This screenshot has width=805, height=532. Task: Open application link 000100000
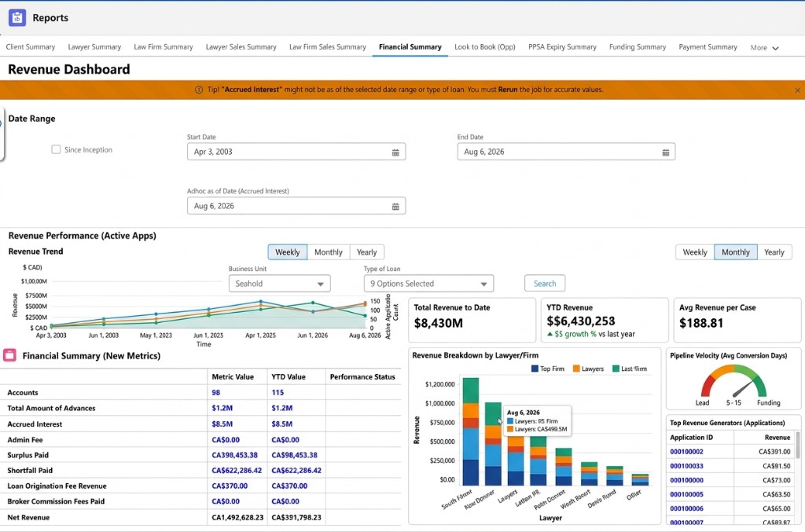686,480
